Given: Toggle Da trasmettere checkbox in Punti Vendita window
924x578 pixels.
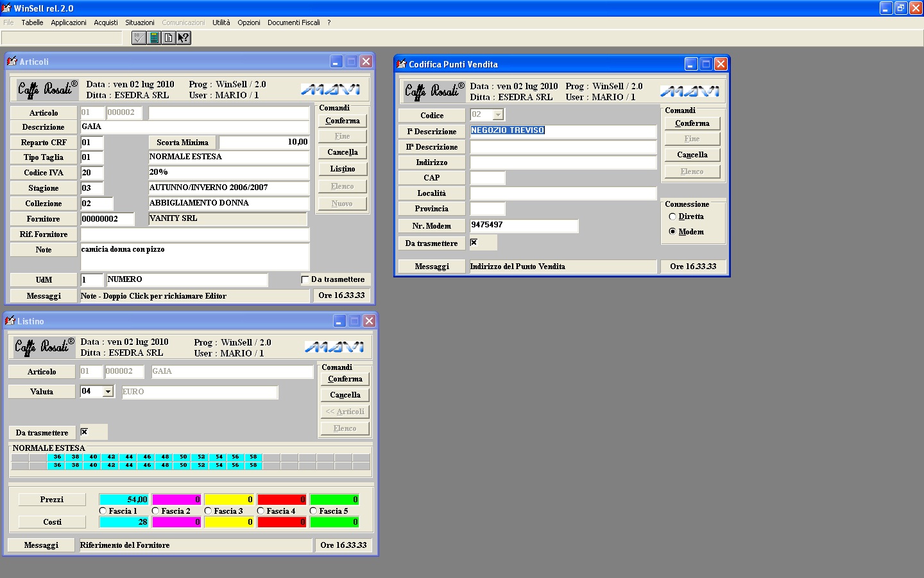Looking at the screenshot, I should tap(474, 243).
